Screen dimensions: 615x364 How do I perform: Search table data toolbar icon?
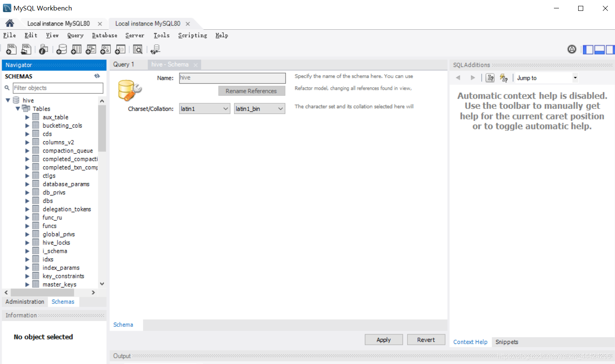tap(138, 49)
